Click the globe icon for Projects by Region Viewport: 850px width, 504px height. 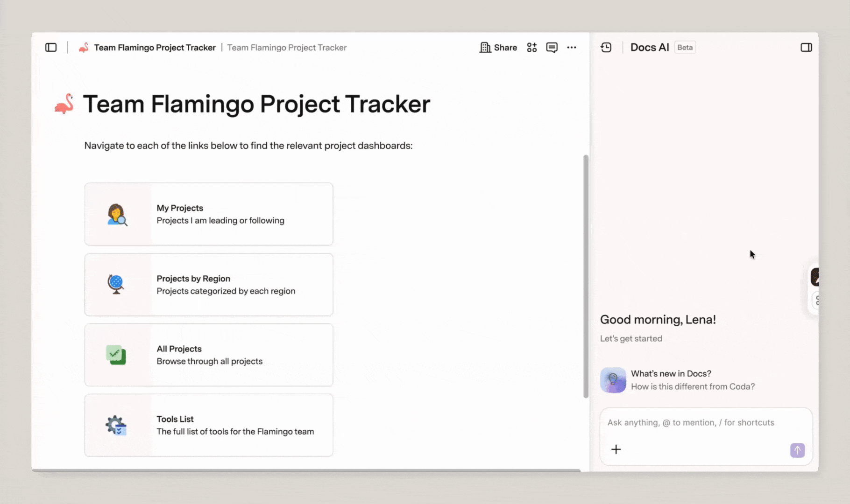click(x=116, y=284)
